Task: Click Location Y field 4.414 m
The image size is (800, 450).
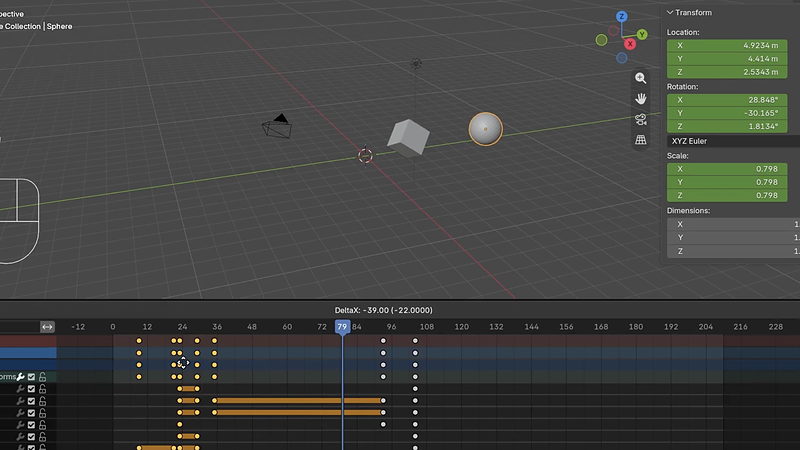Action: (727, 59)
